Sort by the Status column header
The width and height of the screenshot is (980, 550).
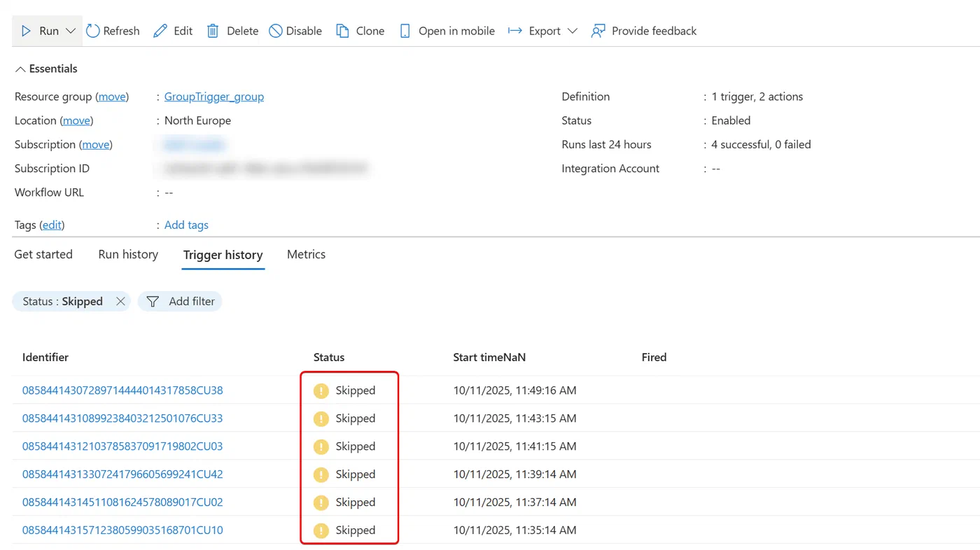(x=329, y=357)
